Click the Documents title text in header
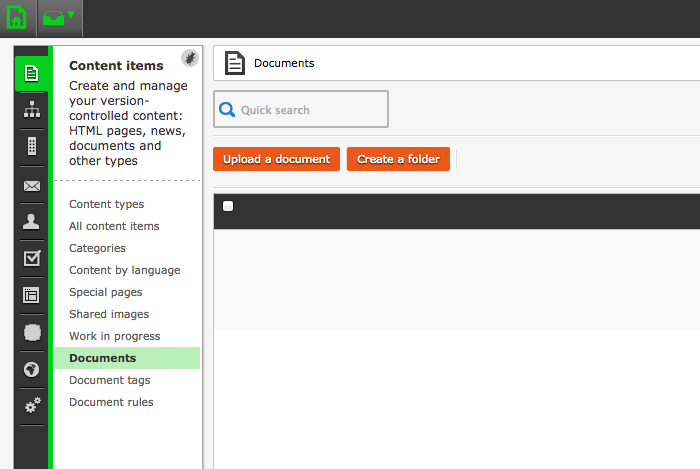Viewport: 700px width, 469px height. tap(284, 63)
